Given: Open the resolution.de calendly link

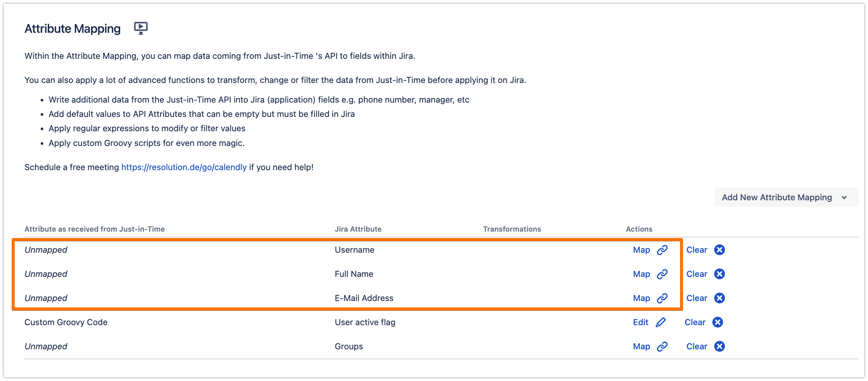Looking at the screenshot, I should (x=184, y=167).
